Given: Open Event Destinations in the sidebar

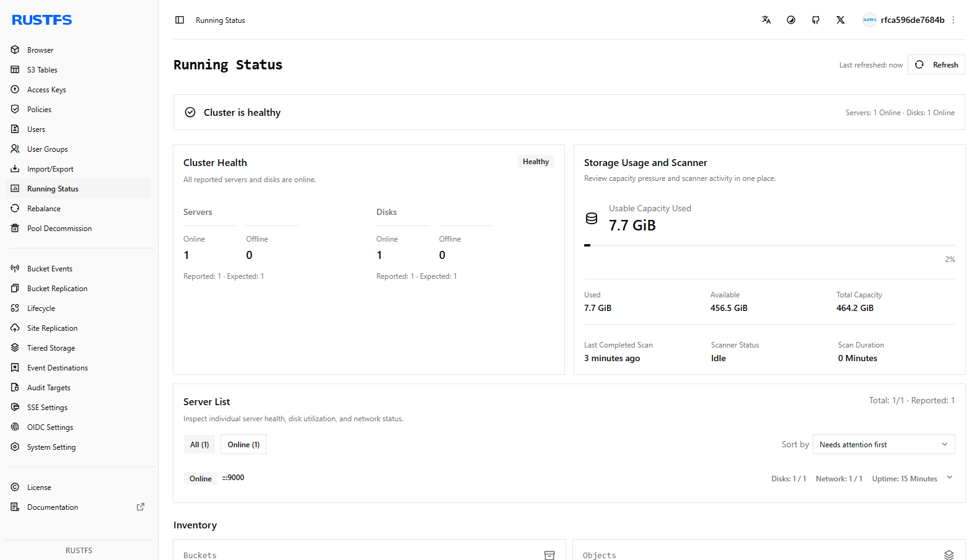Looking at the screenshot, I should pyautogui.click(x=77, y=367).
